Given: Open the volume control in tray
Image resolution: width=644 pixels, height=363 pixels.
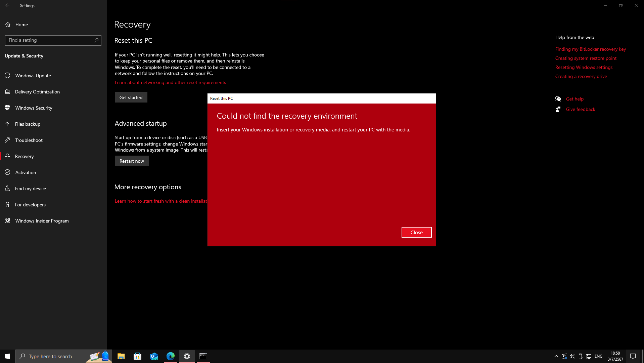Looking at the screenshot, I should tap(572, 356).
